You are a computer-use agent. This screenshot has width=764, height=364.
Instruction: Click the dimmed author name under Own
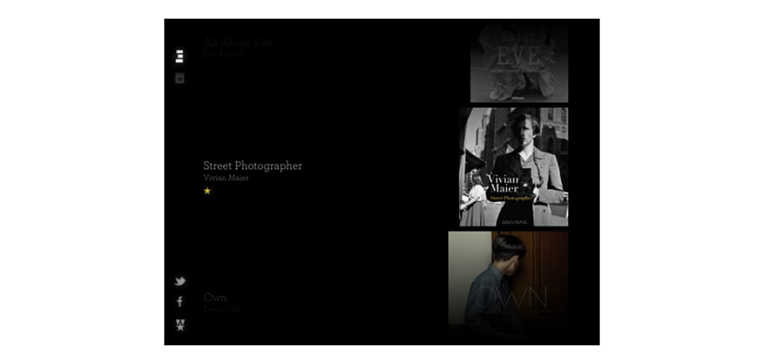click(222, 309)
